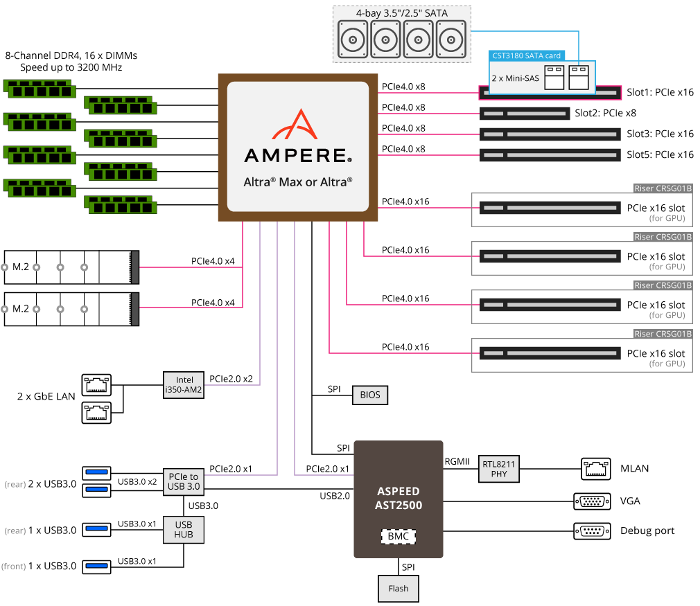Select the 'USB2.0' label
700x606 pixels.
335,496
